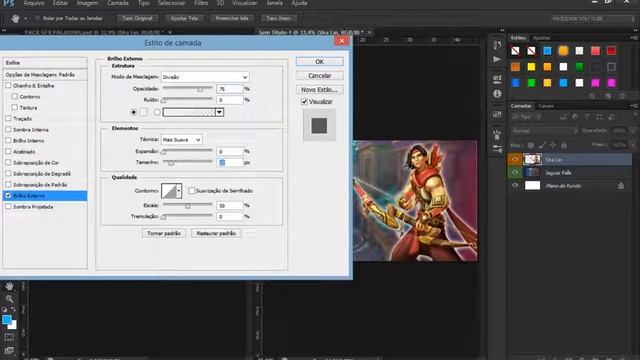Toggle Quick Mask mode icon
Viewport: 640px width, 360px height.
9,337
